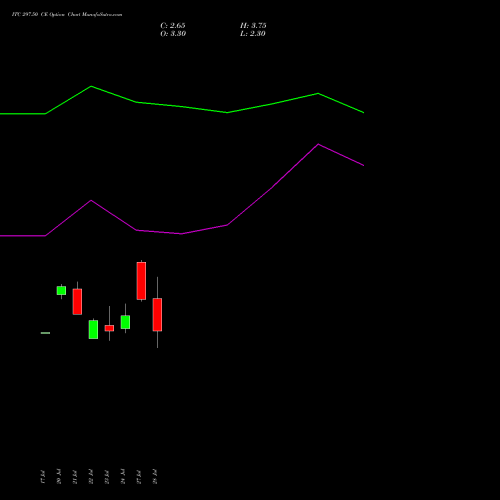Click the '28 Jul' date axis label
The width and height of the screenshot is (500, 500).
pyautogui.click(x=155, y=477)
